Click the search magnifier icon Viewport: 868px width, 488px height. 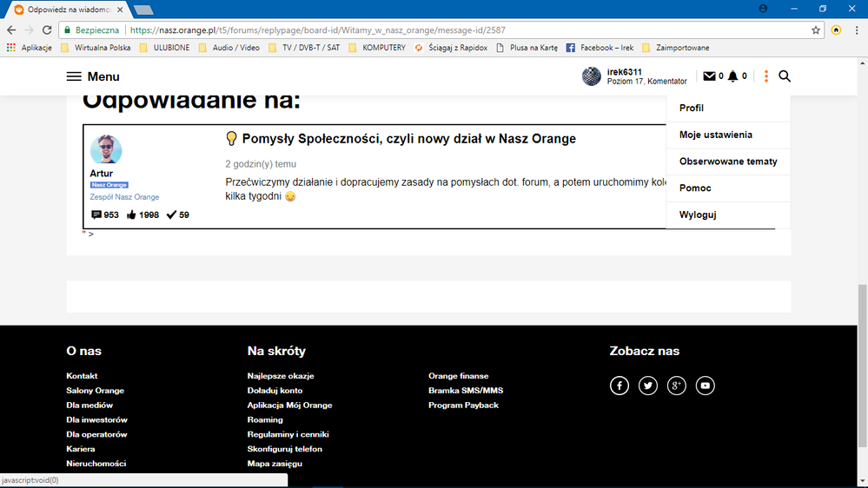[785, 76]
